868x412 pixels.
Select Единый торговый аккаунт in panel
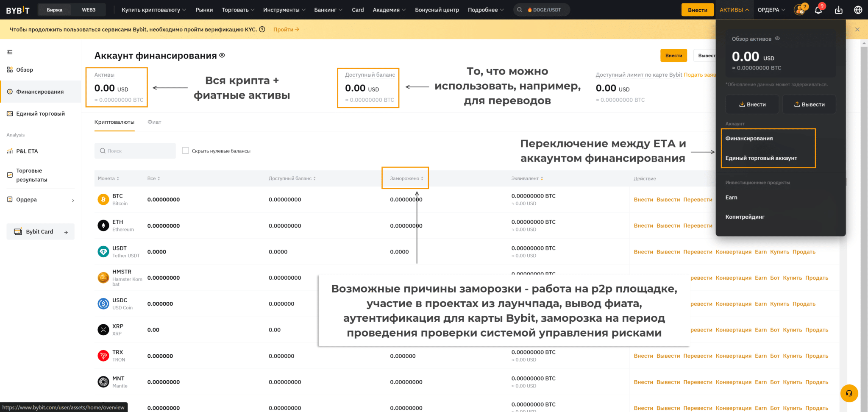click(761, 158)
